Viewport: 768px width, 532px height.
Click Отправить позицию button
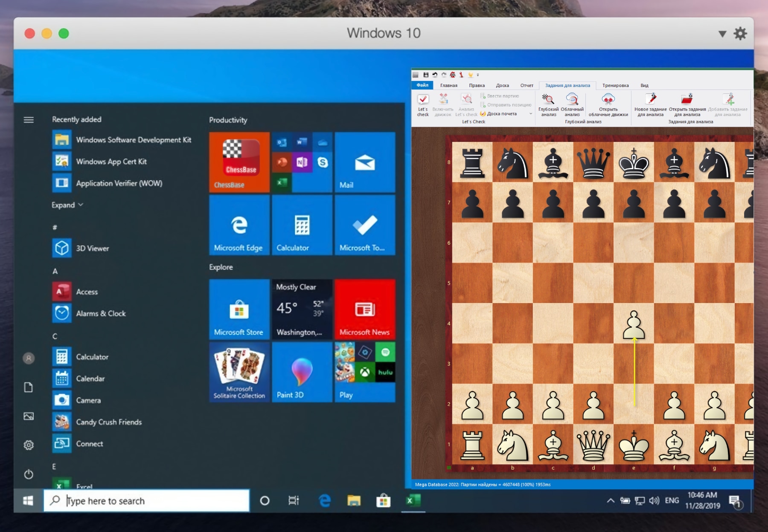coord(506,105)
